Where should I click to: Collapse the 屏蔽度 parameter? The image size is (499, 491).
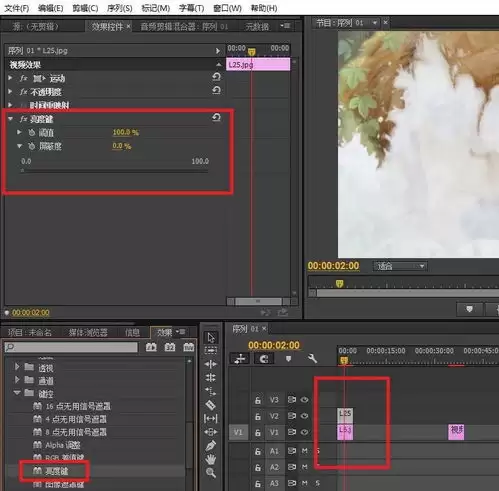click(x=19, y=146)
